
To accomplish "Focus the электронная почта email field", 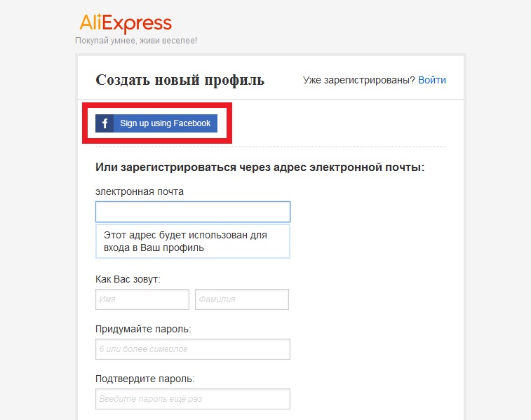I will point(193,212).
